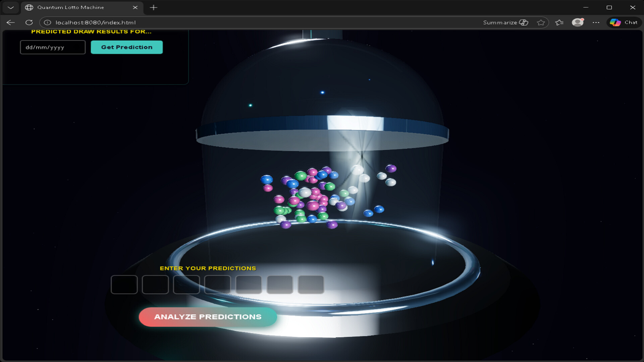The width and height of the screenshot is (644, 362).
Task: Open the favorites collections icon
Action: [x=559, y=22]
